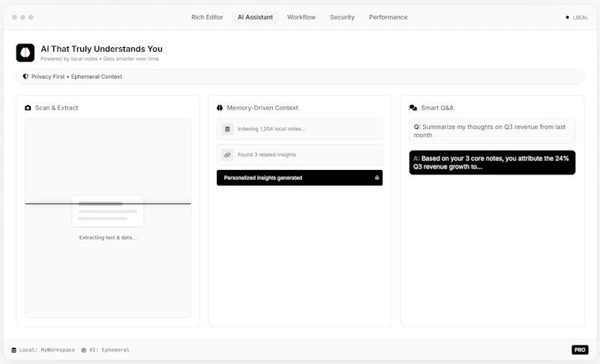Switch to the Workflow tab
Image resolution: width=600 pixels, height=364 pixels.
(301, 17)
